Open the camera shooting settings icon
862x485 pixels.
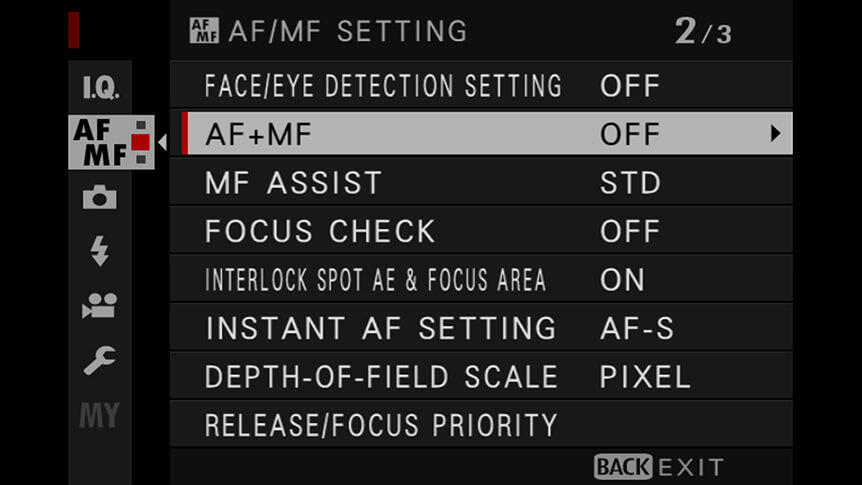tap(100, 197)
